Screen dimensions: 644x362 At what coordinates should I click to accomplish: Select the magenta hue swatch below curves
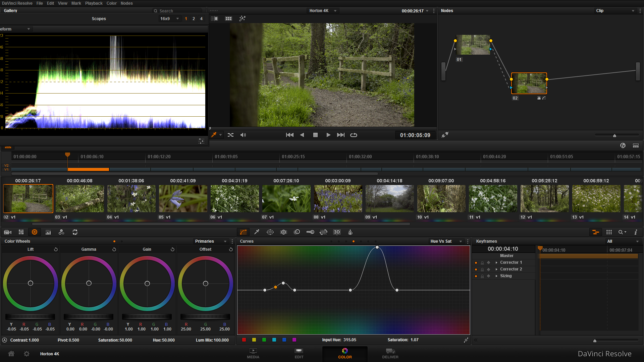(x=294, y=340)
